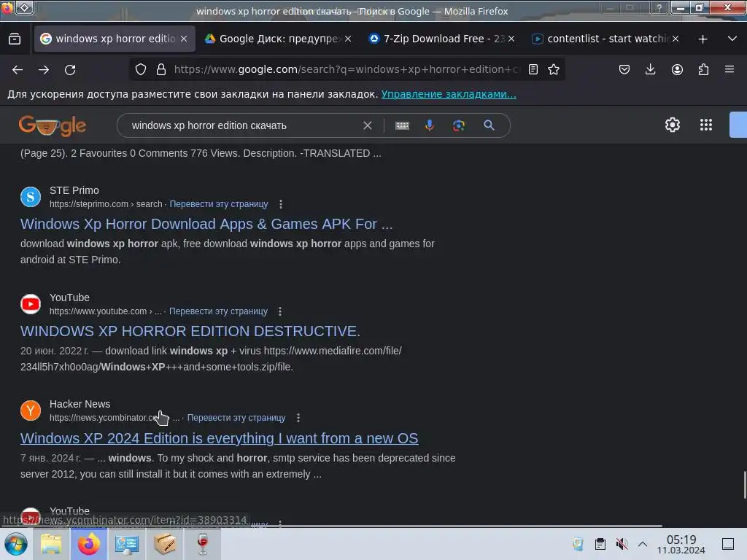Open Google's on-screen keyboard
This screenshot has height=560, width=747.
(403, 125)
